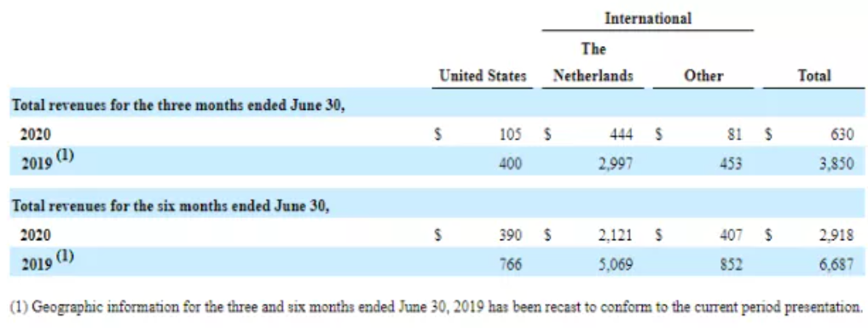Screen dimensions: 868x328
Task: Select the 3,850 total value
Action: tap(837, 164)
